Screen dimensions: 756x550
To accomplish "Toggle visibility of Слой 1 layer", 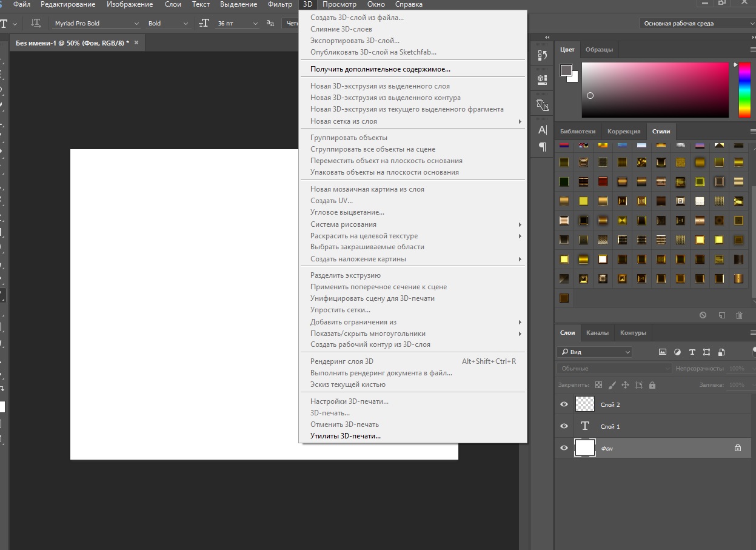I will [x=564, y=426].
